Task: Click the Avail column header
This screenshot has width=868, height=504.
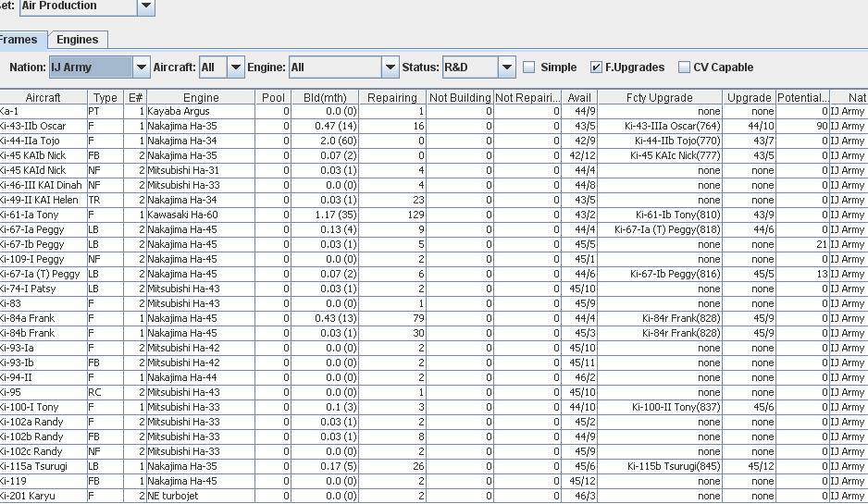Action: coord(579,97)
